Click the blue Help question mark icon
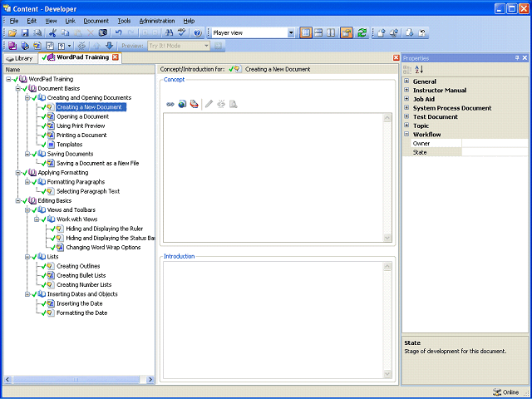This screenshot has width=532, height=399. tap(198, 33)
